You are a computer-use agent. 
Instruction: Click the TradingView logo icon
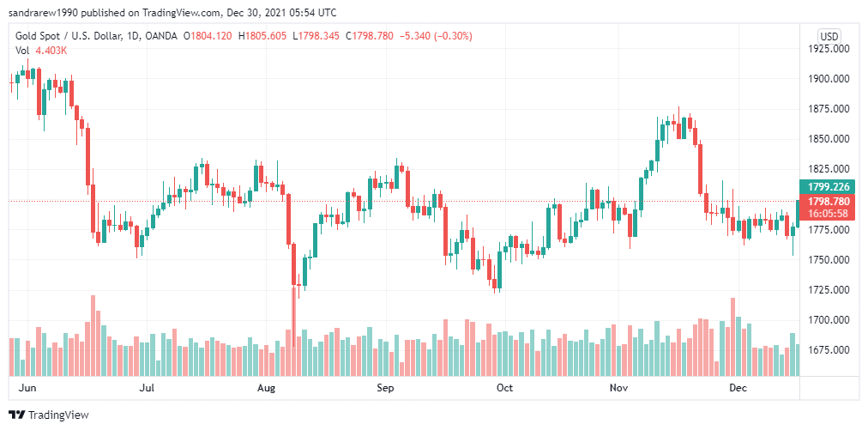click(x=16, y=415)
